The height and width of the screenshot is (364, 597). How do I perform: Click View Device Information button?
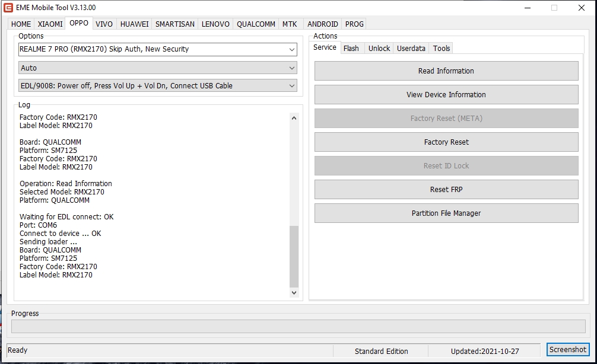(x=446, y=95)
